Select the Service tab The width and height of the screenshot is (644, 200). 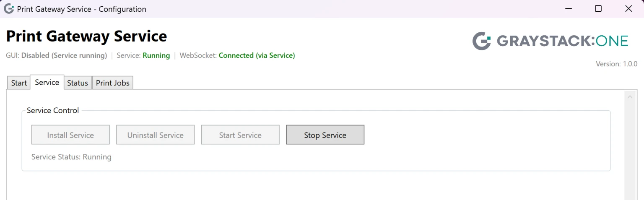point(47,82)
